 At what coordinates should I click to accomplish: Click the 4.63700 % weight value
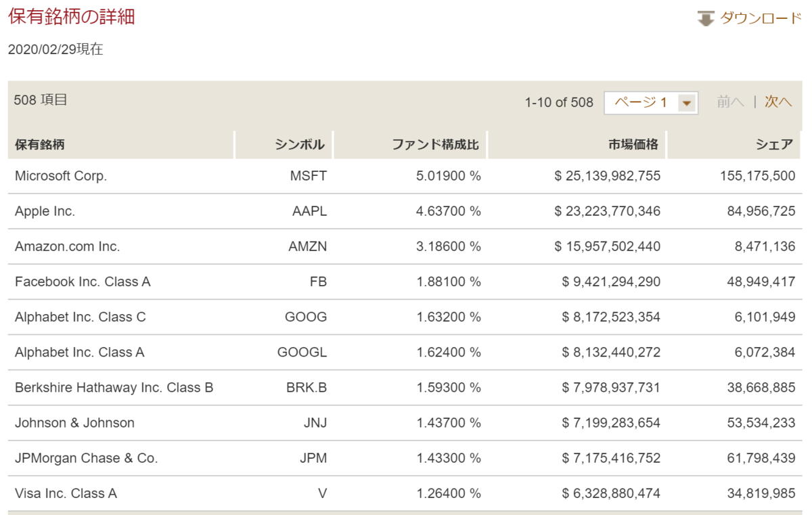coord(449,211)
